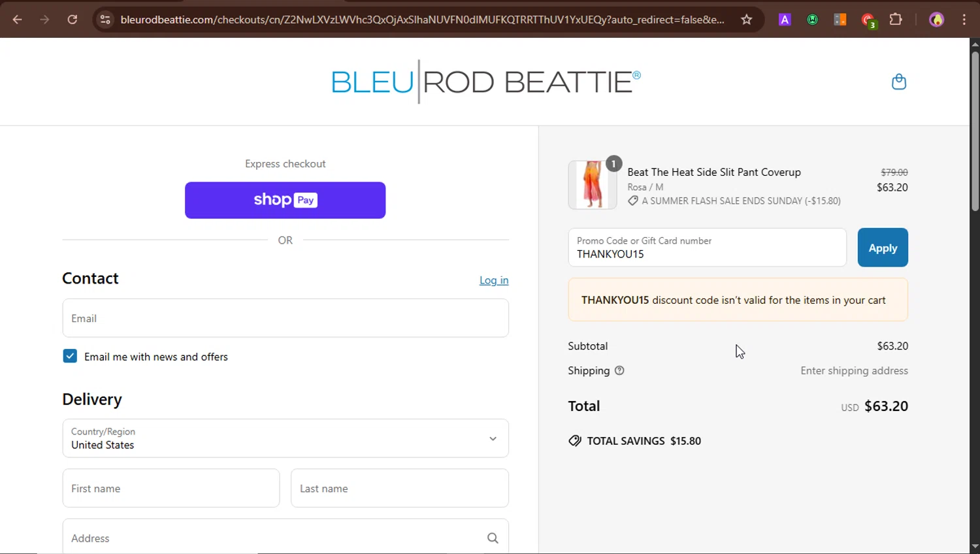Image resolution: width=980 pixels, height=554 pixels.
Task: Click the browser back arrow
Action: (x=17, y=20)
